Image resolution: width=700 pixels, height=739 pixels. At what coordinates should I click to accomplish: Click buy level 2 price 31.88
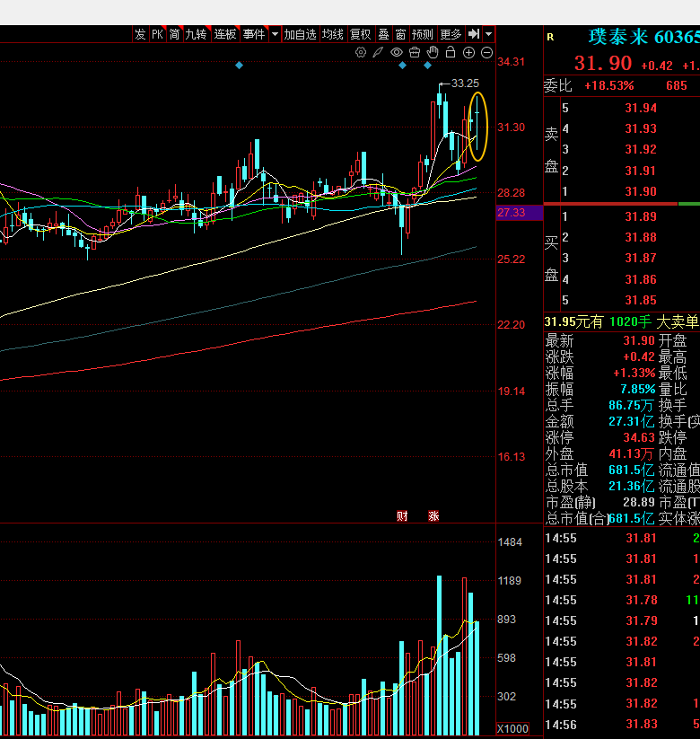(641, 237)
